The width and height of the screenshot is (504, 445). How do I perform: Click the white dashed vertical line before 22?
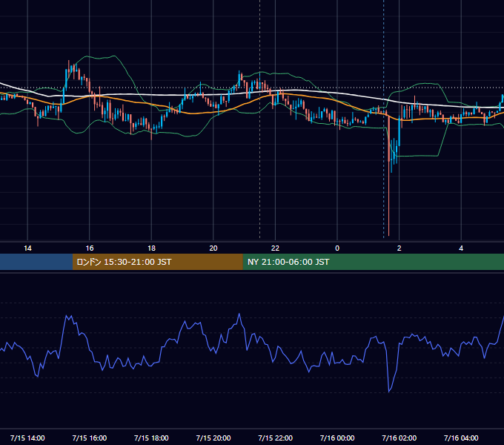point(259,119)
